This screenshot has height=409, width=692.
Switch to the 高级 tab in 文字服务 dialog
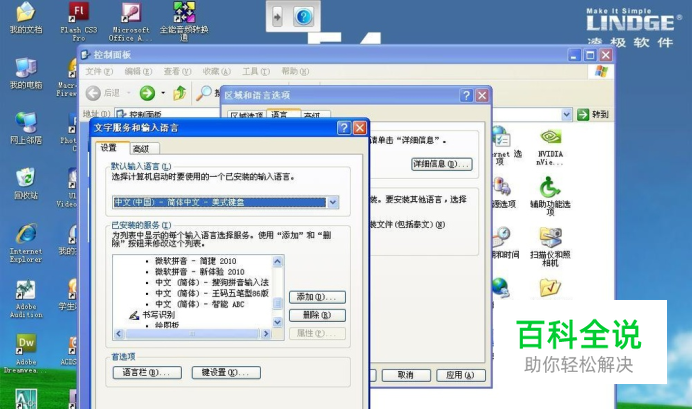142,149
